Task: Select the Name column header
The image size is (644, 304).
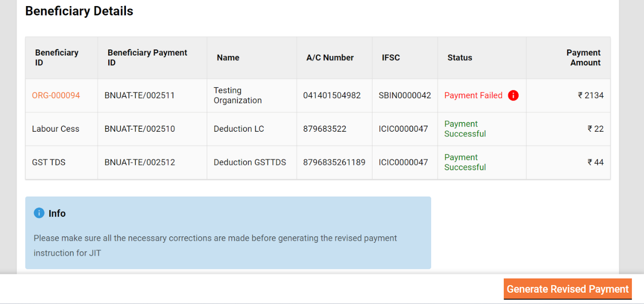Action: (228, 57)
